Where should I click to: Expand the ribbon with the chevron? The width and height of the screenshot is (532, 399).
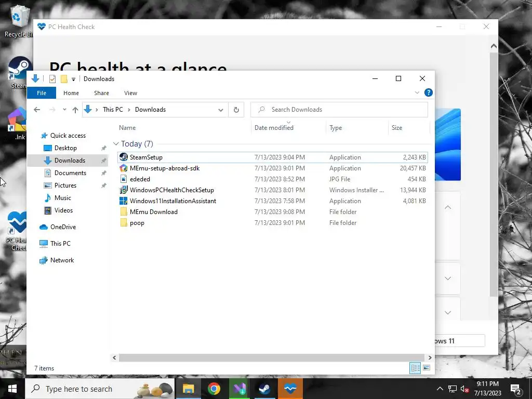pyautogui.click(x=417, y=92)
